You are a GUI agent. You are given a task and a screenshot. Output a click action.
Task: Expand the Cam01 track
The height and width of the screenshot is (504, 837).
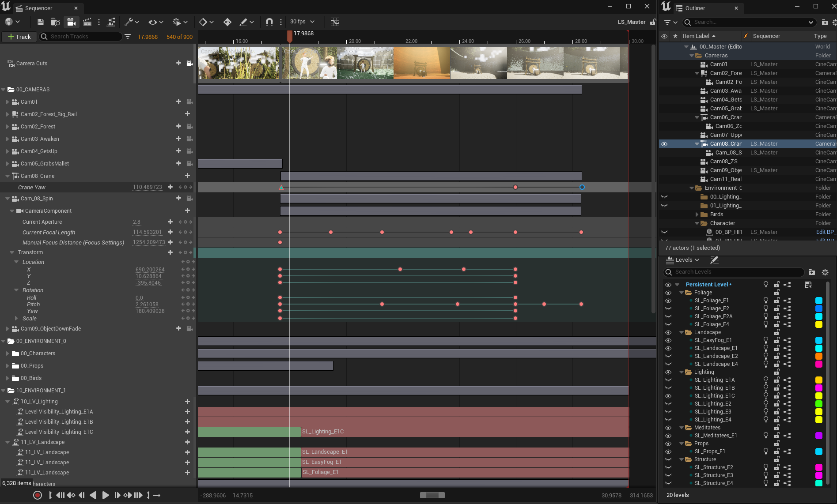coord(8,102)
